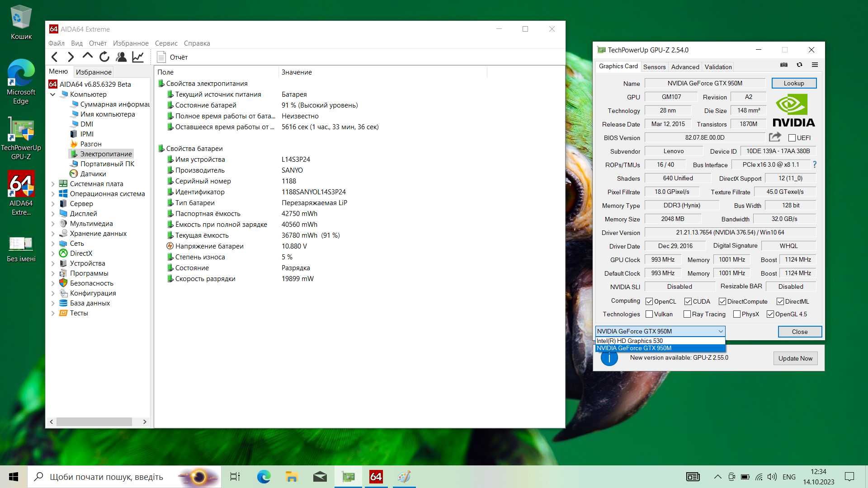Screen dimensions: 868x488
Task: Switch to the Advanced tab in GPU-Z
Action: [685, 67]
